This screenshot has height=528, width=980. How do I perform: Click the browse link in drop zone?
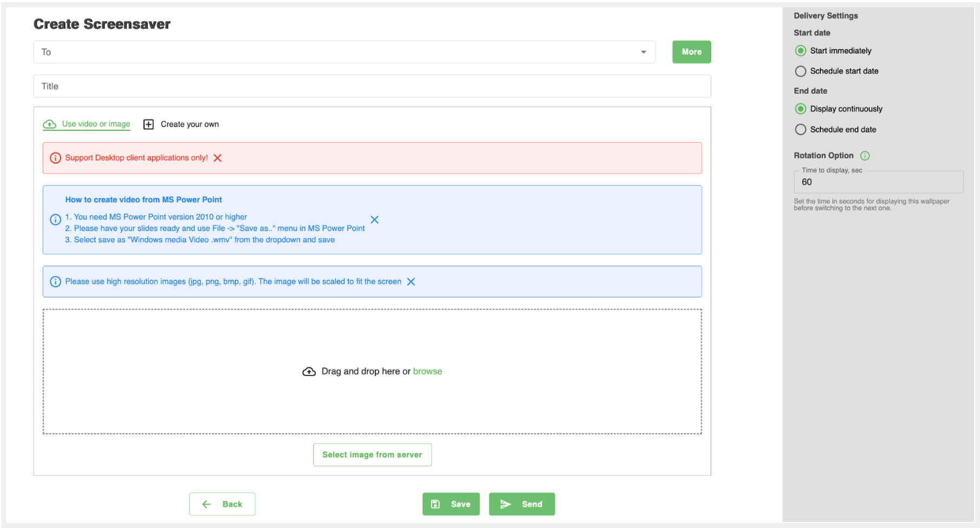point(427,372)
